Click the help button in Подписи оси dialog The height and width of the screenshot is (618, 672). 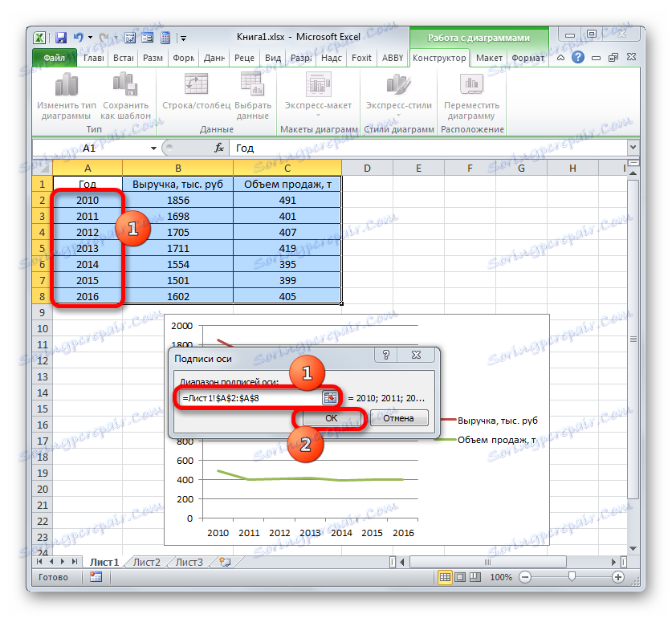coord(386,355)
